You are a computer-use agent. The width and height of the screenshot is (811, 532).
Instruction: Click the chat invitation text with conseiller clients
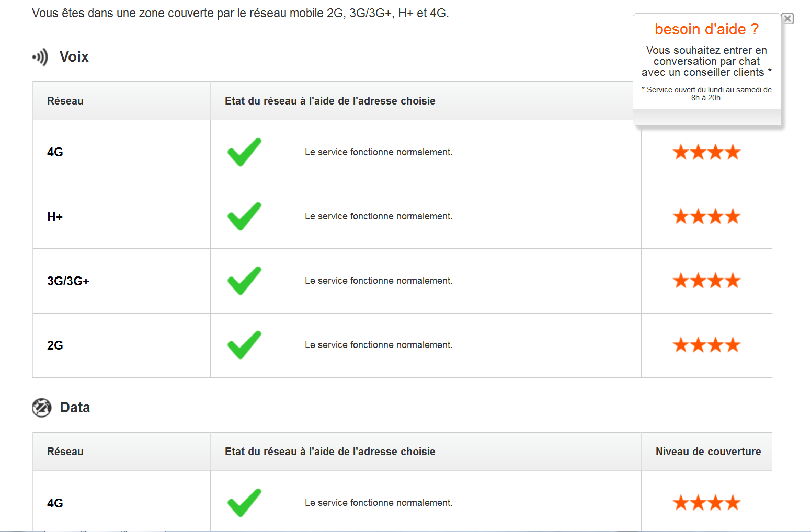tap(706, 62)
